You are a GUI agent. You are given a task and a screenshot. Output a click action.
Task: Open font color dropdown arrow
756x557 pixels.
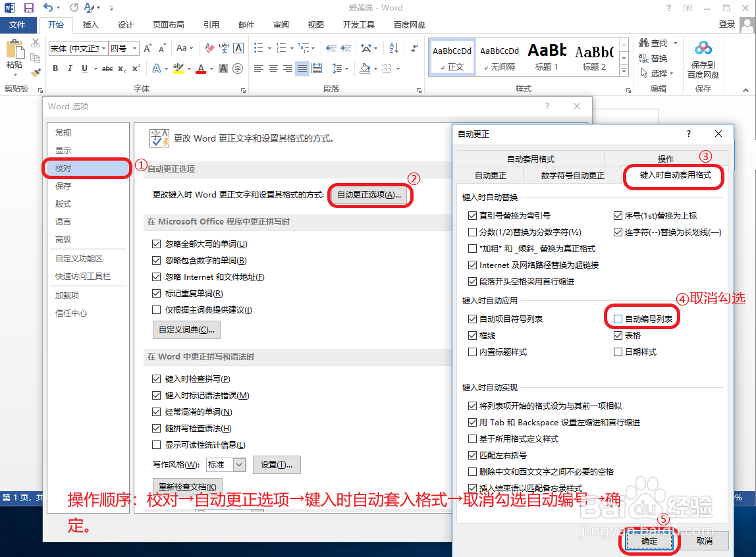tap(211, 68)
